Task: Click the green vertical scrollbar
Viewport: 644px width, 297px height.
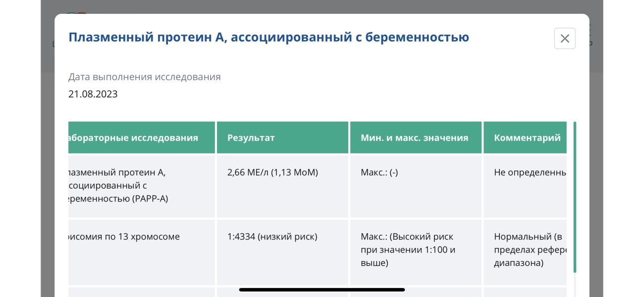Action: pyautogui.click(x=575, y=197)
